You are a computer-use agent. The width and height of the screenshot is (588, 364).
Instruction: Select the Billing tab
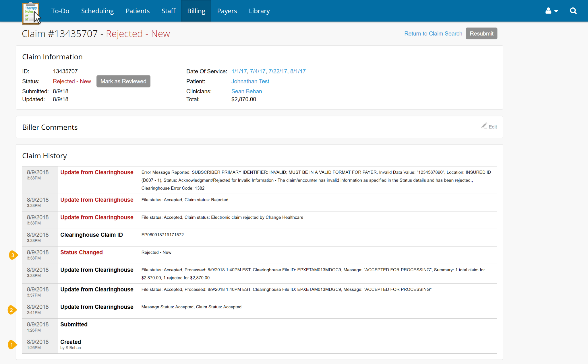tap(196, 11)
